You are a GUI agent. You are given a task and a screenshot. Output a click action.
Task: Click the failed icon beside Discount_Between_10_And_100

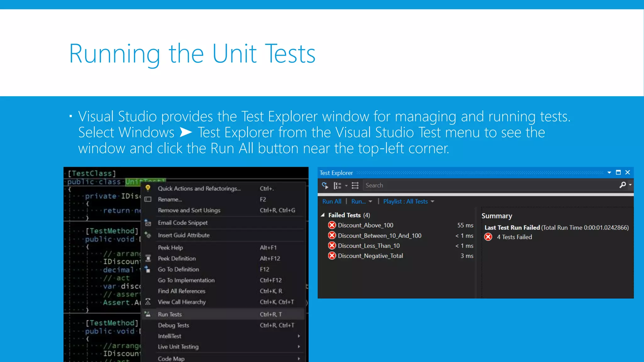pos(332,235)
